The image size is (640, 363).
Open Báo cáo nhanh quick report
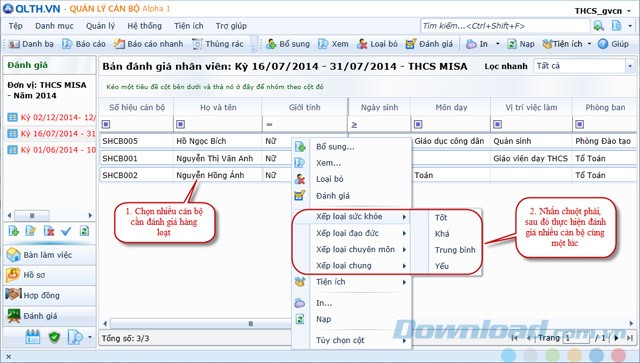(x=149, y=44)
